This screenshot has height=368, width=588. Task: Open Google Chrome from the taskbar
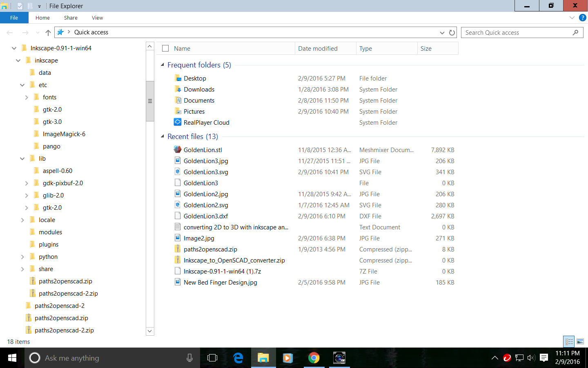(x=314, y=358)
